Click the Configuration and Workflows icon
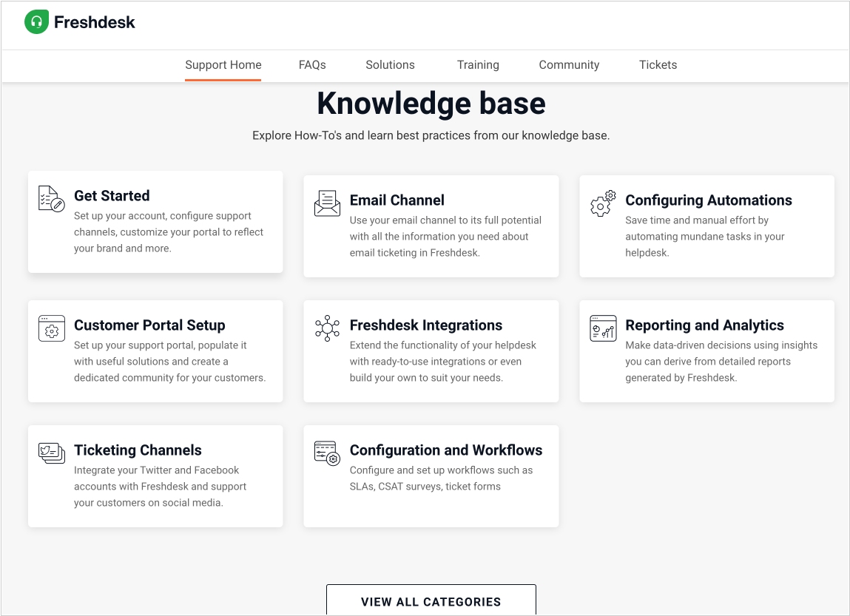850x616 pixels. point(327,453)
